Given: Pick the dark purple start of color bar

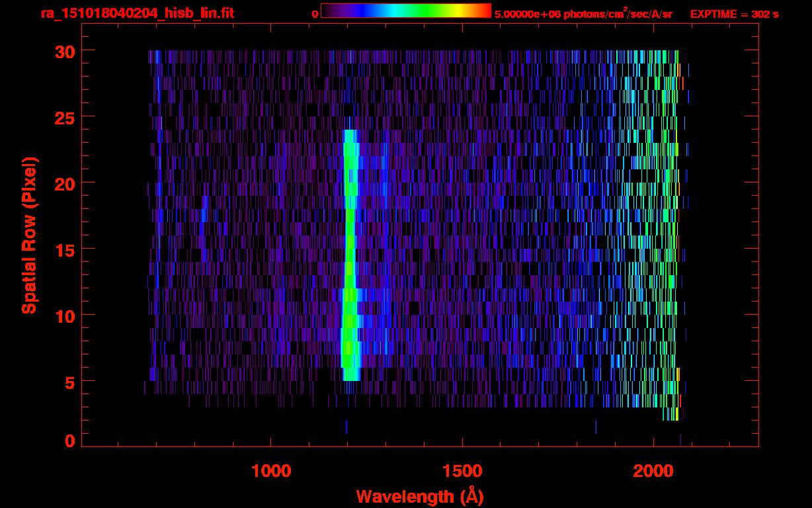Looking at the screenshot, I should 327,11.
